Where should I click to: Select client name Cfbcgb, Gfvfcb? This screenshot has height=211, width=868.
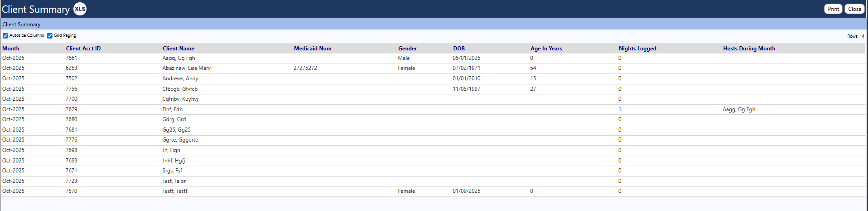[180, 89]
